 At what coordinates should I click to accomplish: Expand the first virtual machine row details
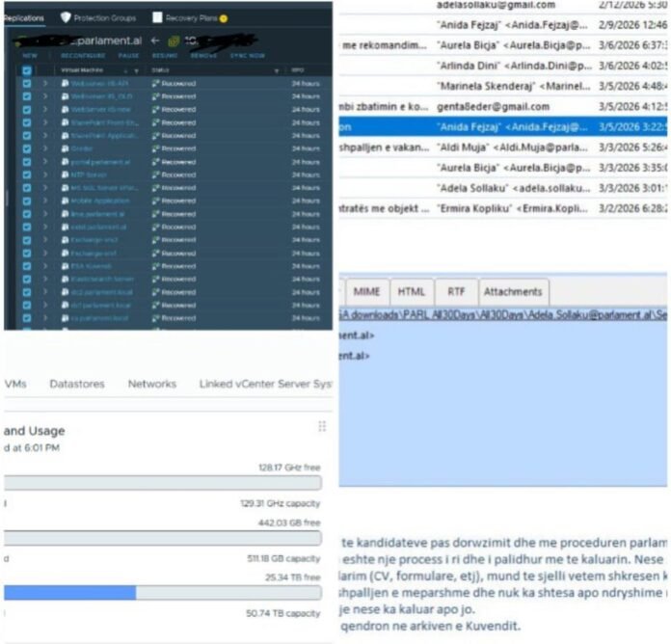click(44, 84)
